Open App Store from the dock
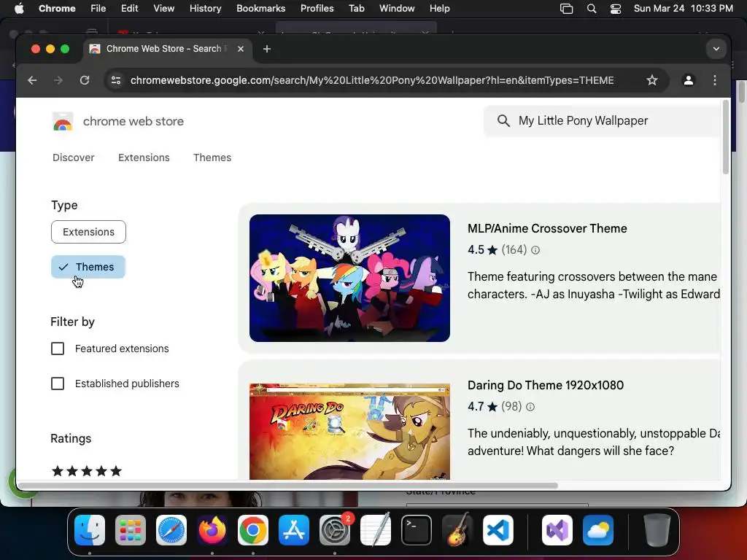This screenshot has width=747, height=560. 294,530
